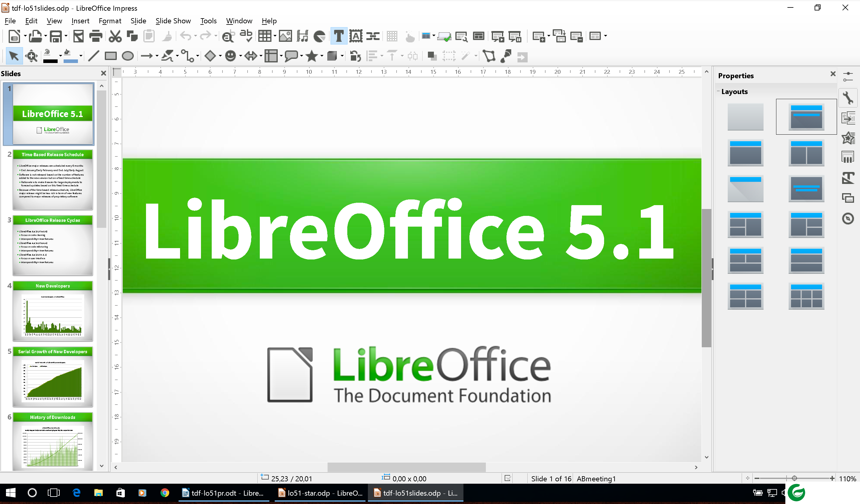Collapse the Layouts section
Image resolution: width=860 pixels, height=504 pixels.
point(718,91)
